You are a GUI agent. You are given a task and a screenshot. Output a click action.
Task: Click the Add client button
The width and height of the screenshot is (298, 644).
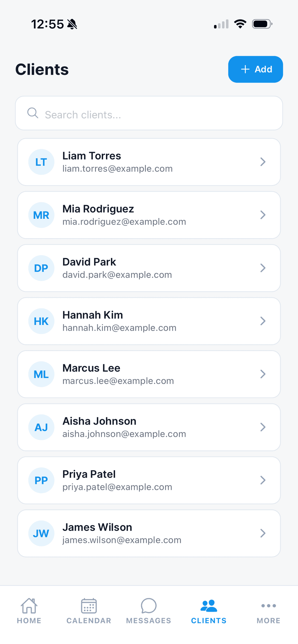coord(256,69)
